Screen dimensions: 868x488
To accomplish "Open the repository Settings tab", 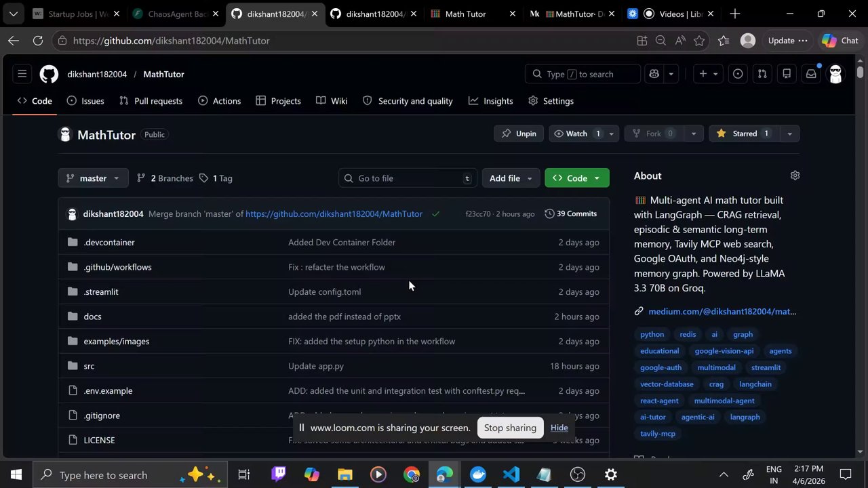I will pos(551,101).
